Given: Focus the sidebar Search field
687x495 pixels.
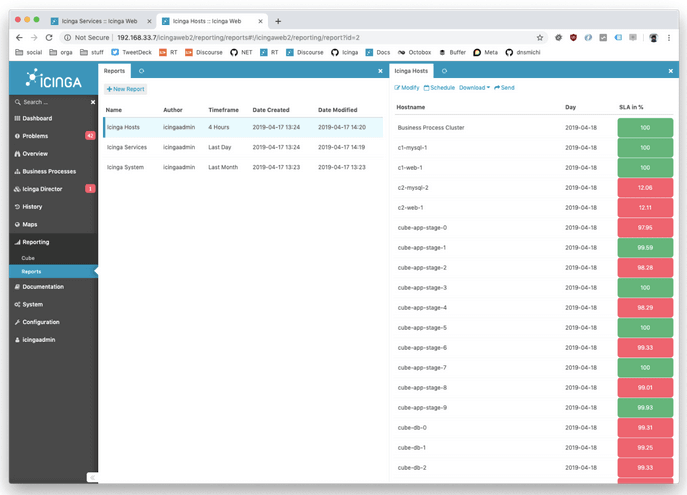Looking at the screenshot, I should tap(53, 102).
